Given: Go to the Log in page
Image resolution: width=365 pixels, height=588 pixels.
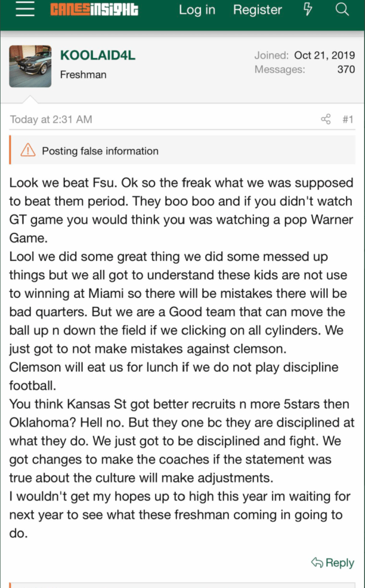Looking at the screenshot, I should pyautogui.click(x=197, y=10).
